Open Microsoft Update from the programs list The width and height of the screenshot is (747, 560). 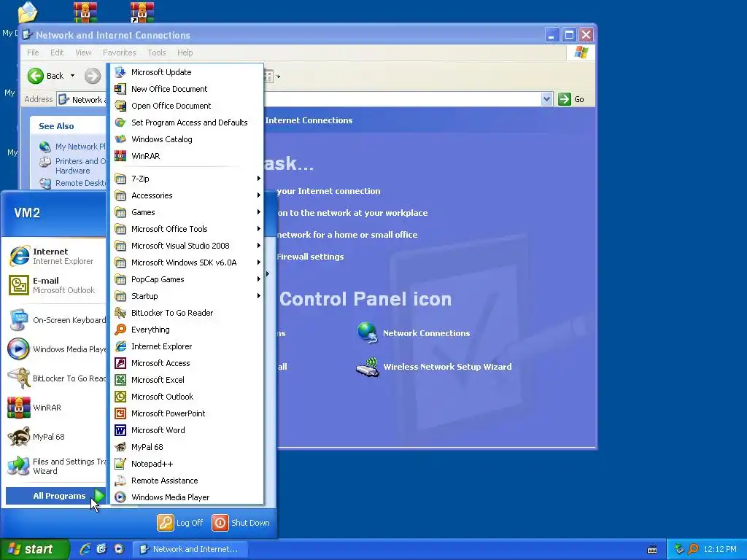187,72
